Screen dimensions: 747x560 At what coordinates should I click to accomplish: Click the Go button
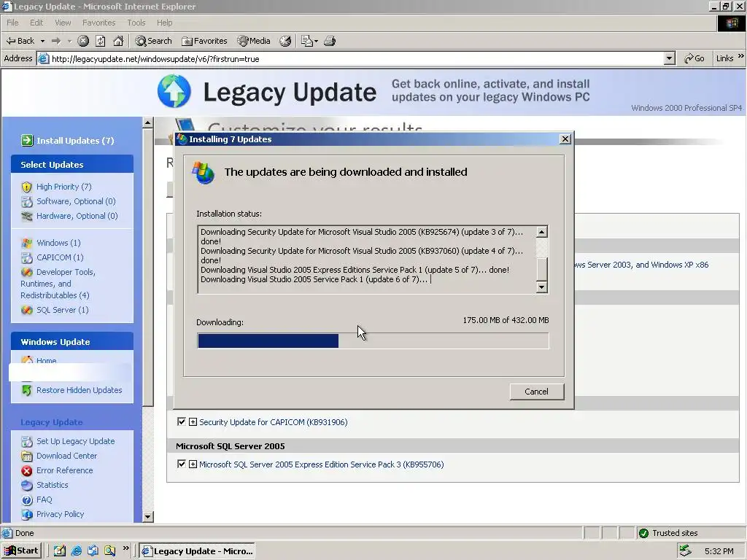tap(694, 58)
